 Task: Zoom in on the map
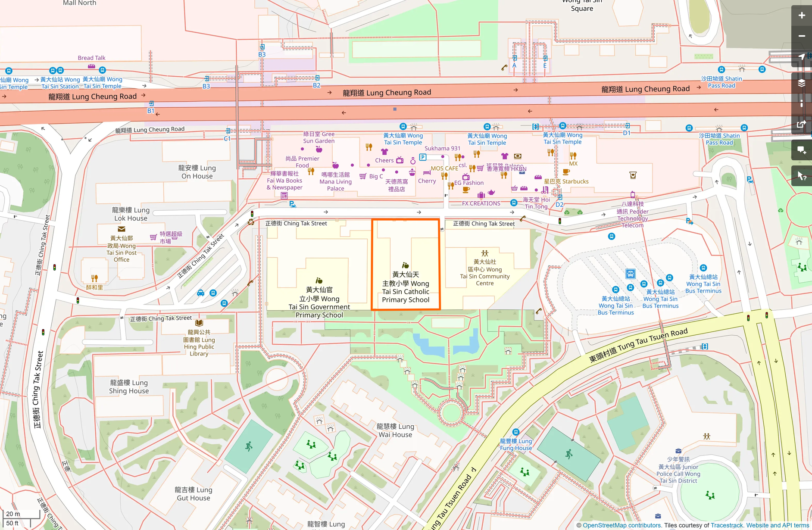[801, 15]
